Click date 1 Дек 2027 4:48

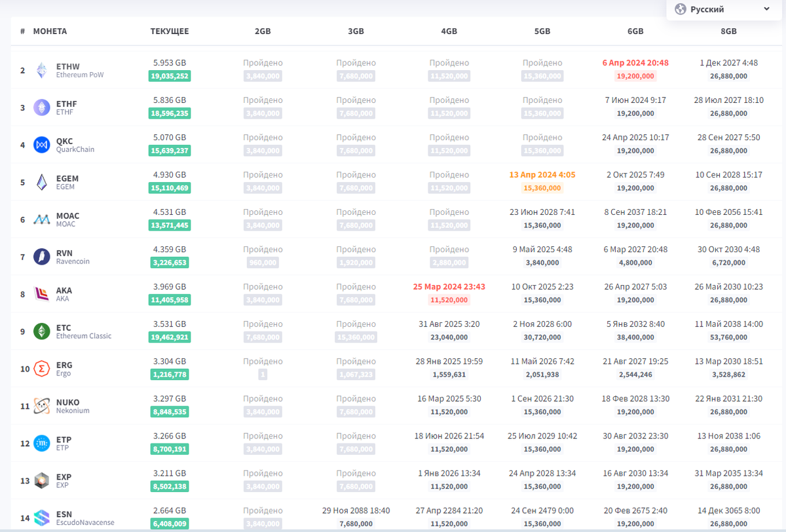728,63
